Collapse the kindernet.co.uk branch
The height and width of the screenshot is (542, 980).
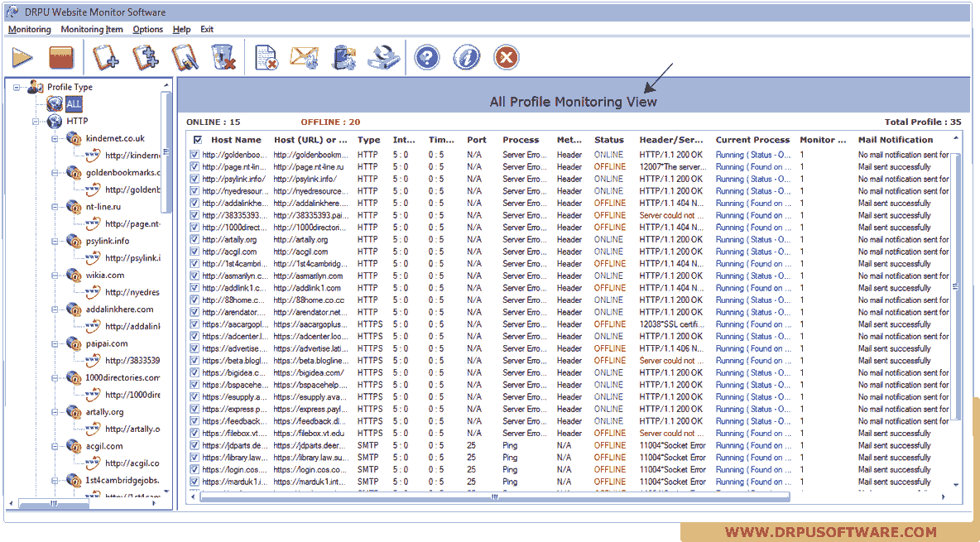[55, 139]
